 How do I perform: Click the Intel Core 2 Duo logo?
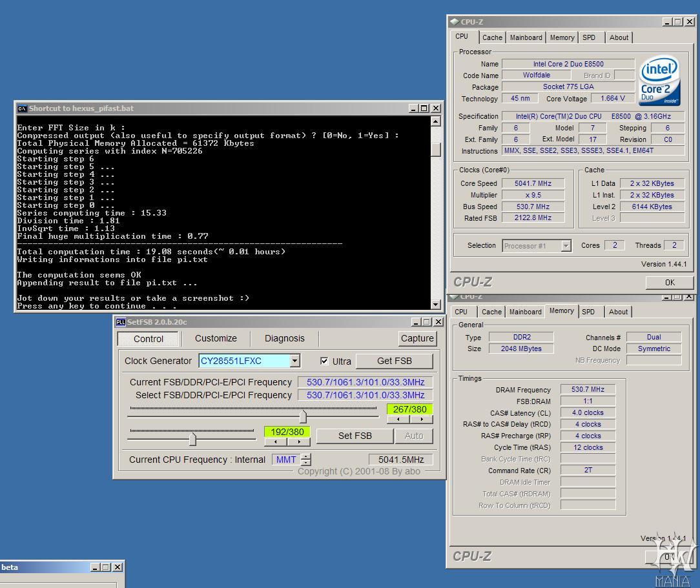click(660, 81)
